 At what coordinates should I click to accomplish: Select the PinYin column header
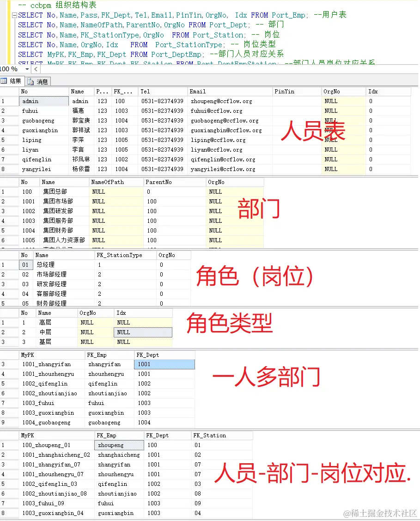click(297, 92)
